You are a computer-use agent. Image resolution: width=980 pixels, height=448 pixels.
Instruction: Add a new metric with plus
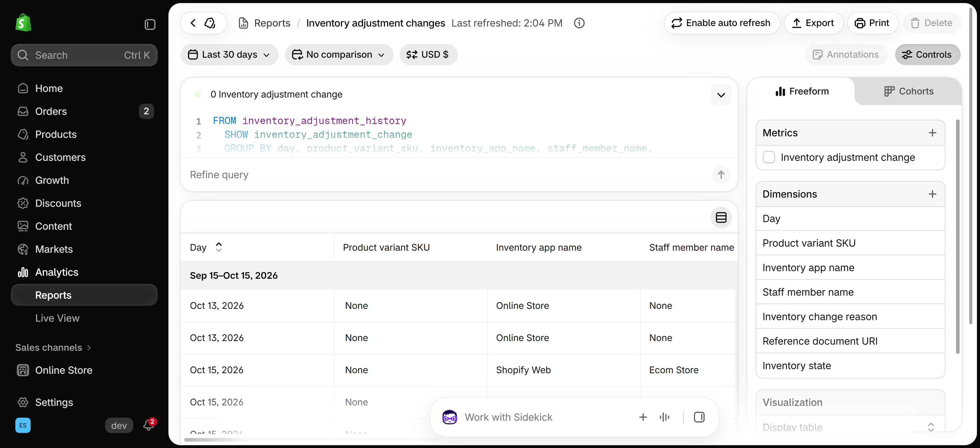coord(932,132)
